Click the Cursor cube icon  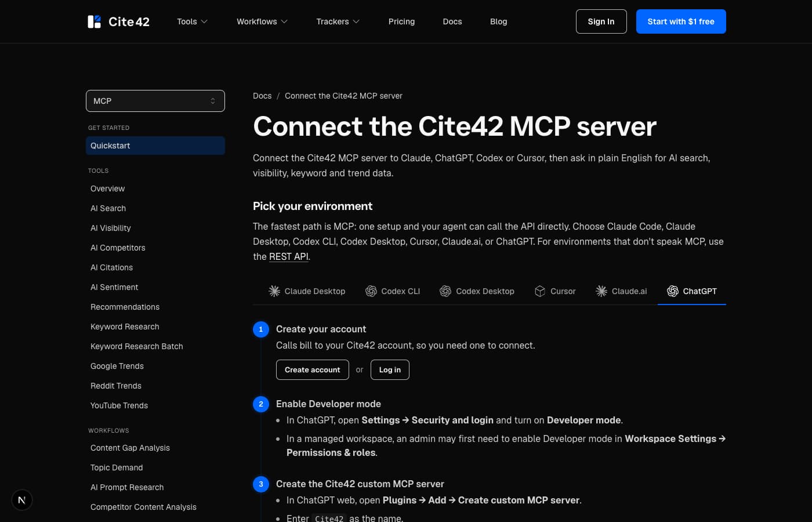coord(540,291)
